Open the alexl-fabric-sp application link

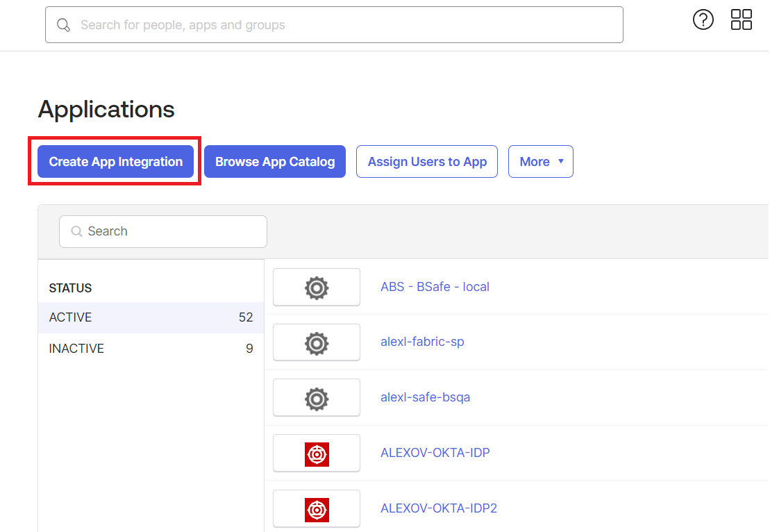point(422,342)
